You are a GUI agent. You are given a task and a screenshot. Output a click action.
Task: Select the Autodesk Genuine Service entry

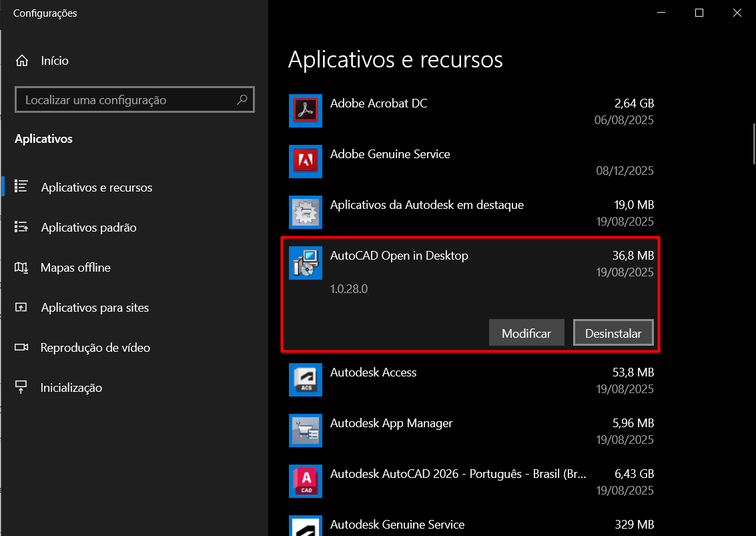click(x=397, y=525)
